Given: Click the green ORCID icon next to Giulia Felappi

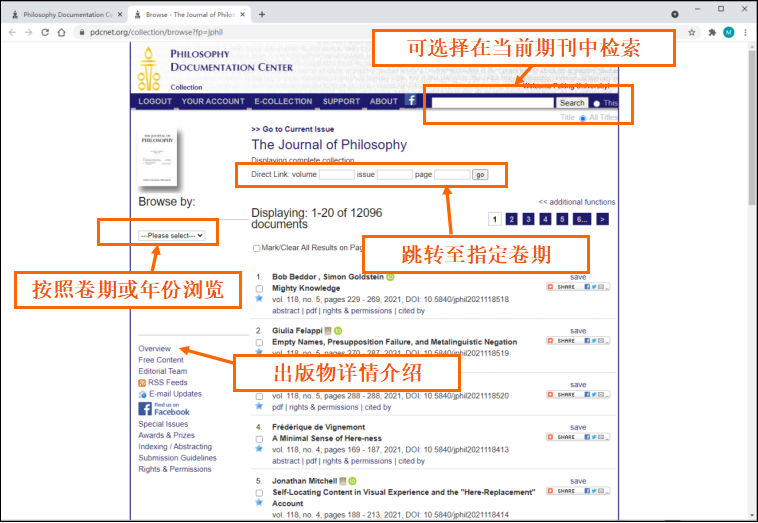Looking at the screenshot, I should click(x=338, y=331).
